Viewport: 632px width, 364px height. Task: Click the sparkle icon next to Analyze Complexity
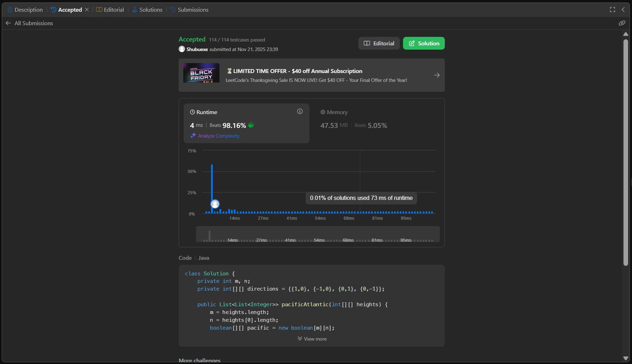pyautogui.click(x=193, y=136)
